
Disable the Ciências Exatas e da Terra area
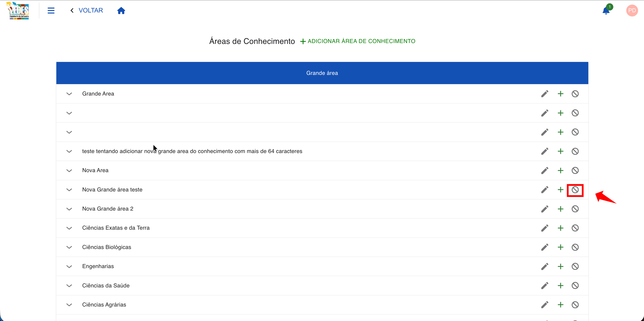pos(575,228)
